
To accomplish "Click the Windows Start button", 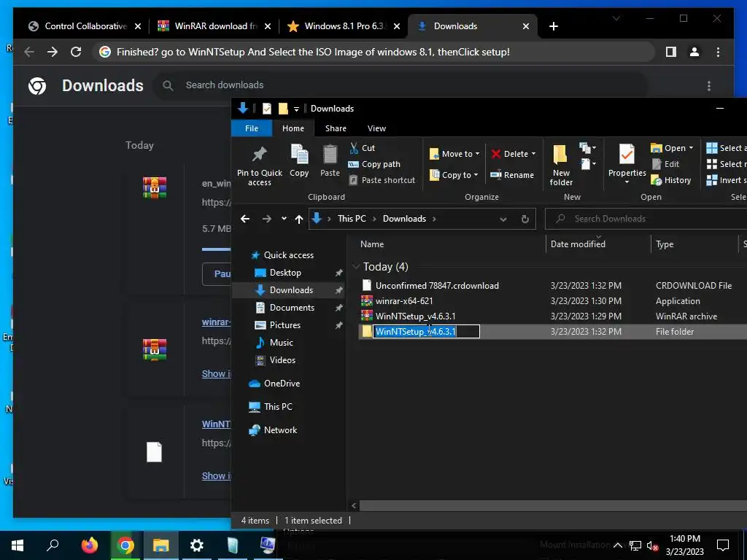I will pyautogui.click(x=18, y=545).
